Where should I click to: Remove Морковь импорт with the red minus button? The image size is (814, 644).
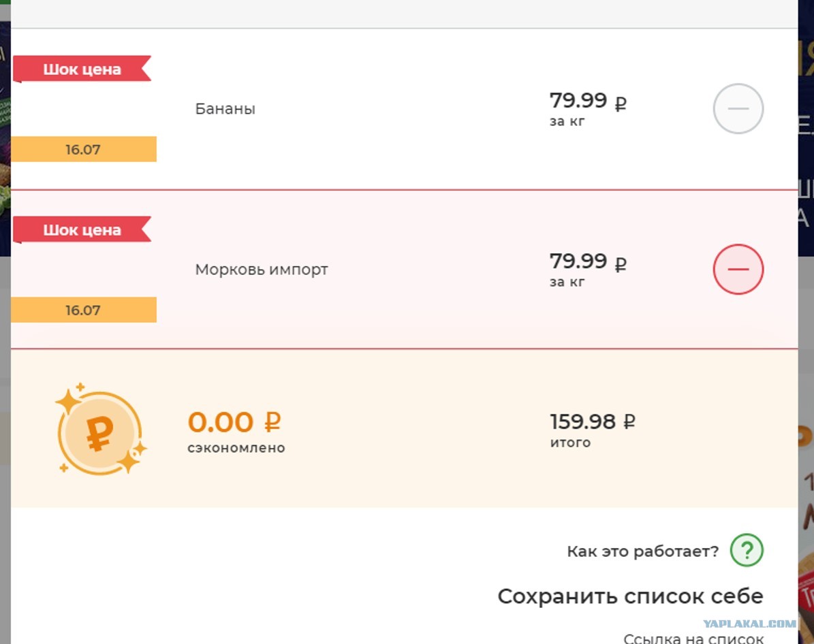coord(738,270)
